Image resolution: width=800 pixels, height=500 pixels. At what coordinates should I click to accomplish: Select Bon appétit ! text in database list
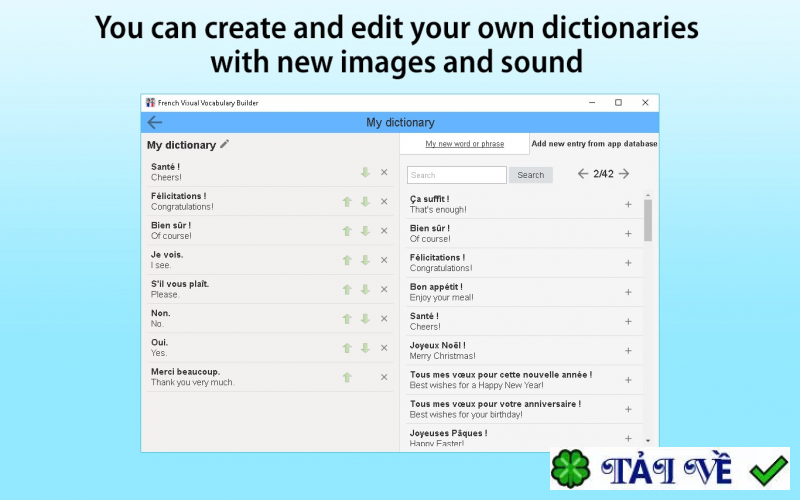click(x=436, y=287)
